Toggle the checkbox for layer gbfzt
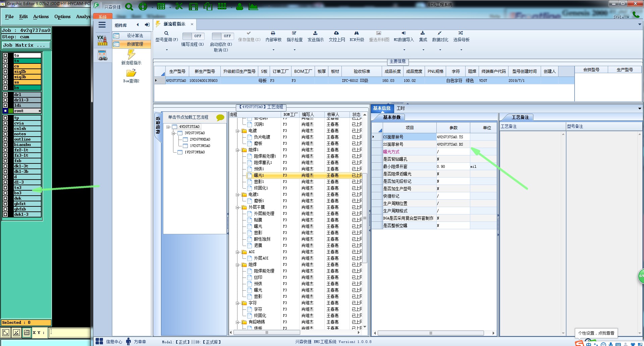644x346 pixels. 5,204
